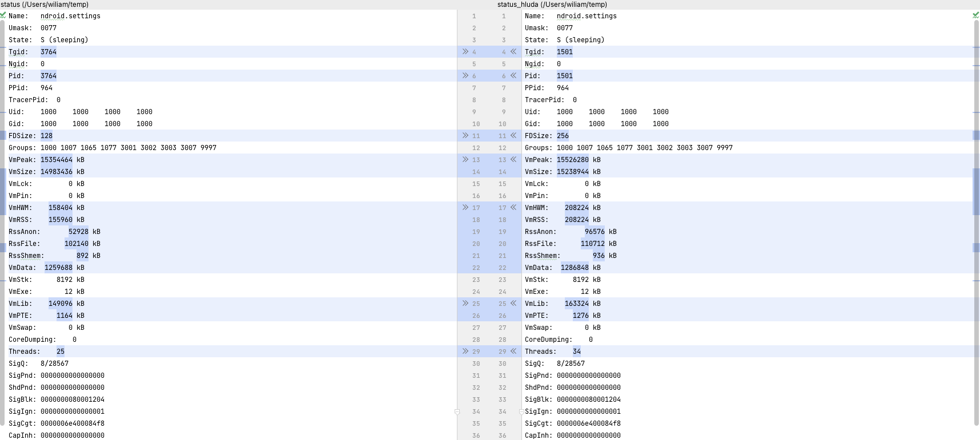
Task: Click VmRSS value 208224 in right pane
Action: (x=577, y=220)
